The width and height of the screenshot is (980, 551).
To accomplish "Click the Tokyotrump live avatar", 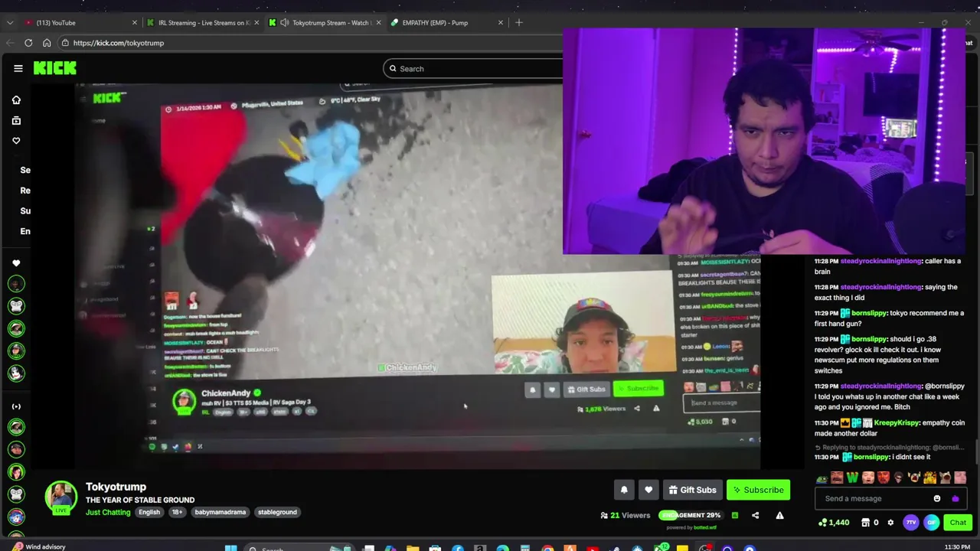I will [60, 498].
